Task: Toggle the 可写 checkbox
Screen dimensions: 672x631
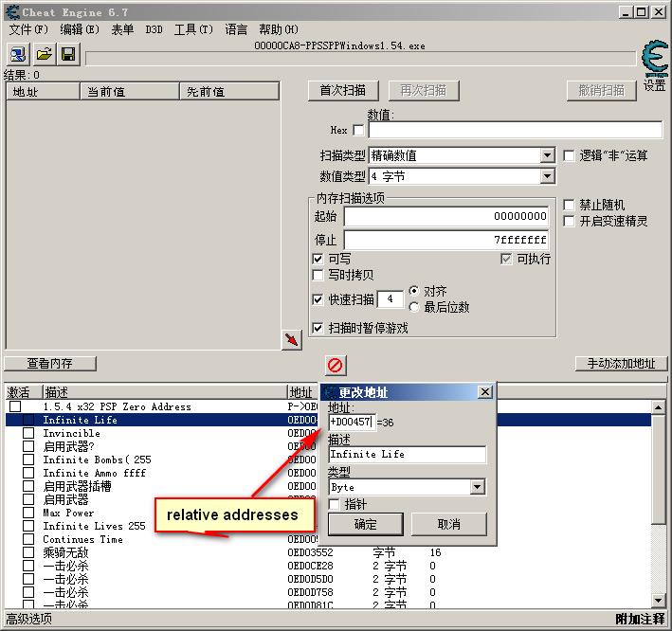Action: click(x=318, y=259)
